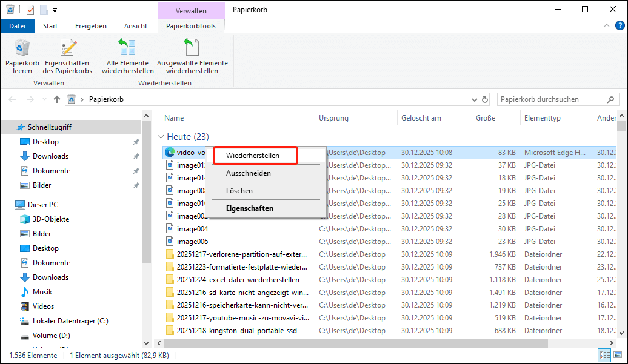This screenshot has height=364, width=628.
Task: Click file list vertical scrollbar down arrow
Action: tap(621, 333)
